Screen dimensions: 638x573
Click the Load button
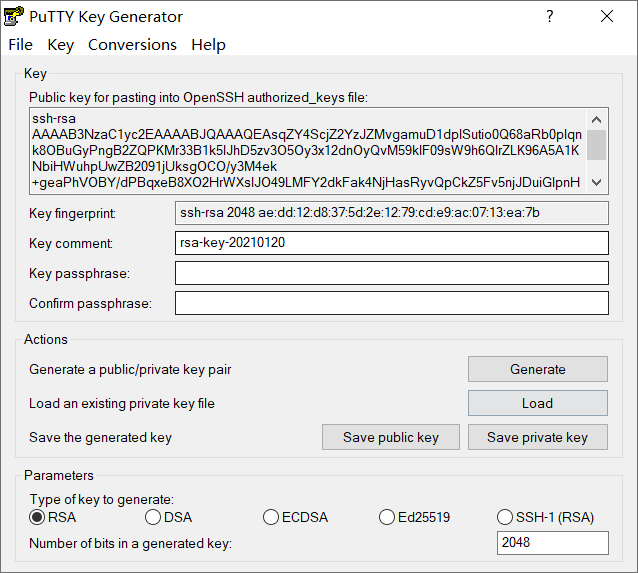pos(537,403)
